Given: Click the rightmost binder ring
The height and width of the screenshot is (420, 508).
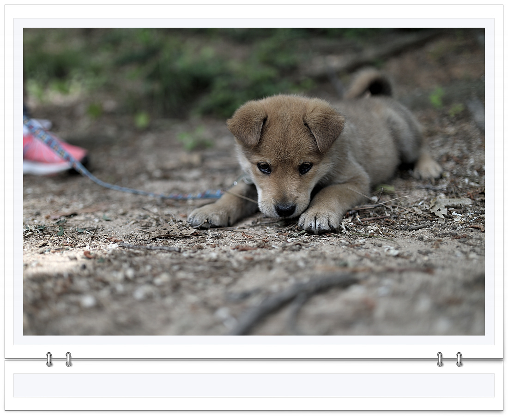Looking at the screenshot, I should [x=459, y=359].
